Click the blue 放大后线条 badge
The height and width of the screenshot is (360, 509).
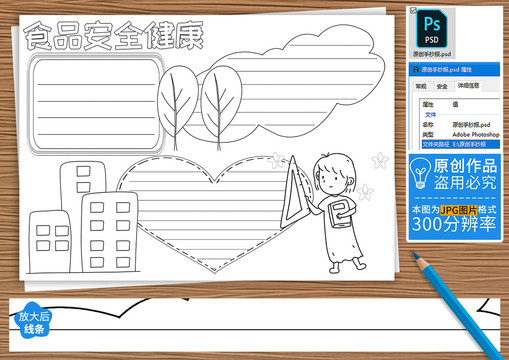33,321
